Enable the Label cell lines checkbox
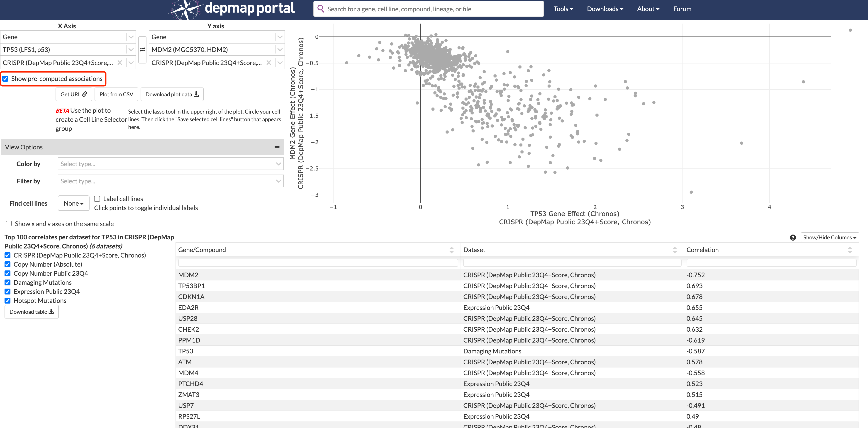The width and height of the screenshot is (868, 428). point(97,199)
